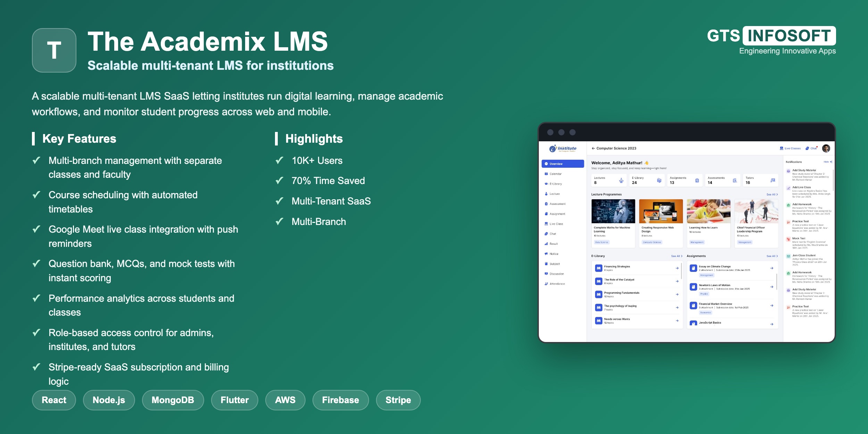The image size is (868, 434).
Task: Open Complete Maths for Machine Learning thumbnail
Action: 613,211
